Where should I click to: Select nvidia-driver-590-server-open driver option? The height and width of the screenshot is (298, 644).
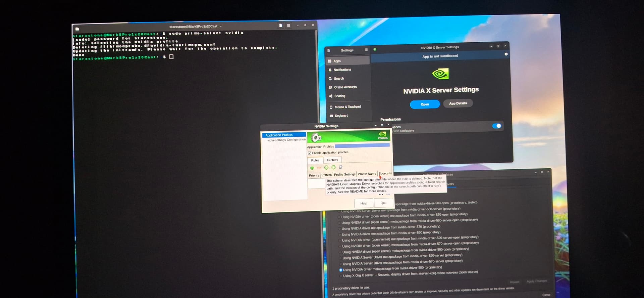point(340,241)
